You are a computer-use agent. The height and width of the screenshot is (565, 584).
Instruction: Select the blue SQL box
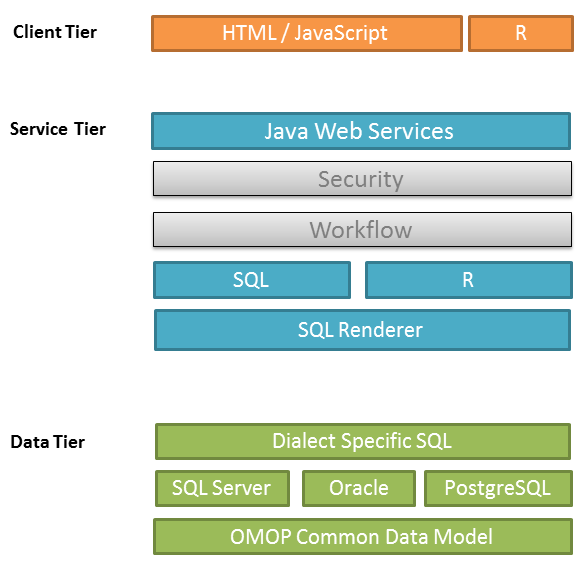coord(252,280)
